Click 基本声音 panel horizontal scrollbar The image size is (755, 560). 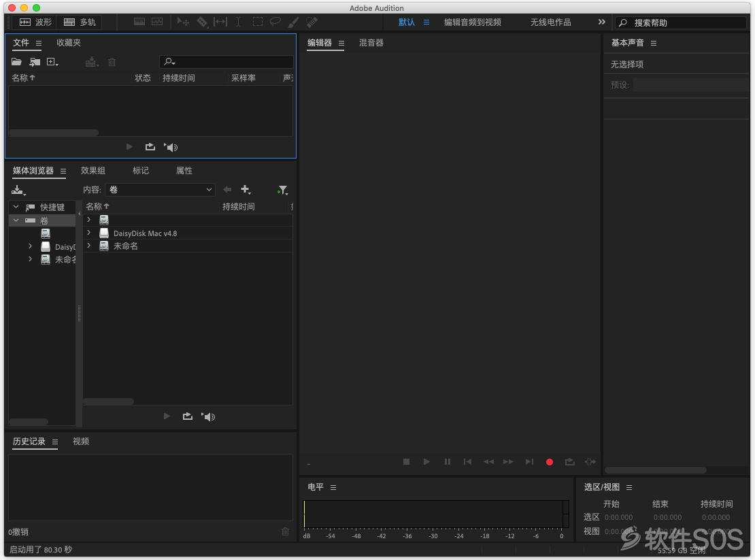coord(655,470)
